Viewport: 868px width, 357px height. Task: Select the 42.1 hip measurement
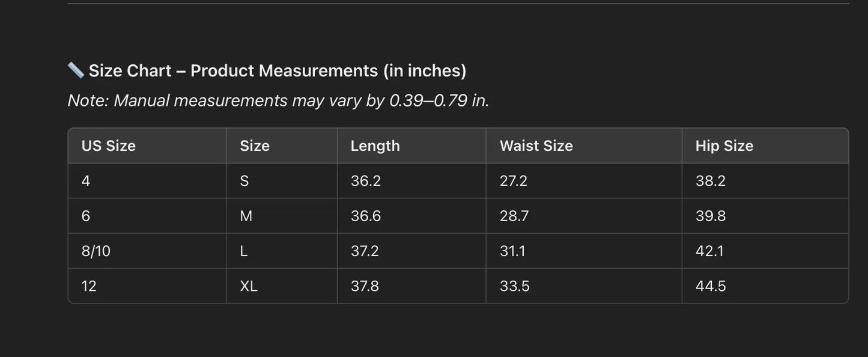point(709,251)
